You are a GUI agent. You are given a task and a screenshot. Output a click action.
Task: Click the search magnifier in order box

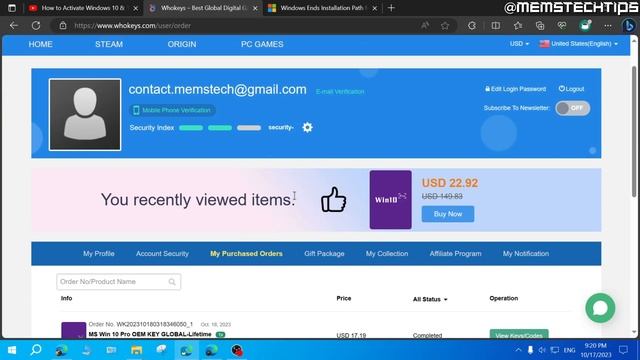pyautogui.click(x=172, y=282)
